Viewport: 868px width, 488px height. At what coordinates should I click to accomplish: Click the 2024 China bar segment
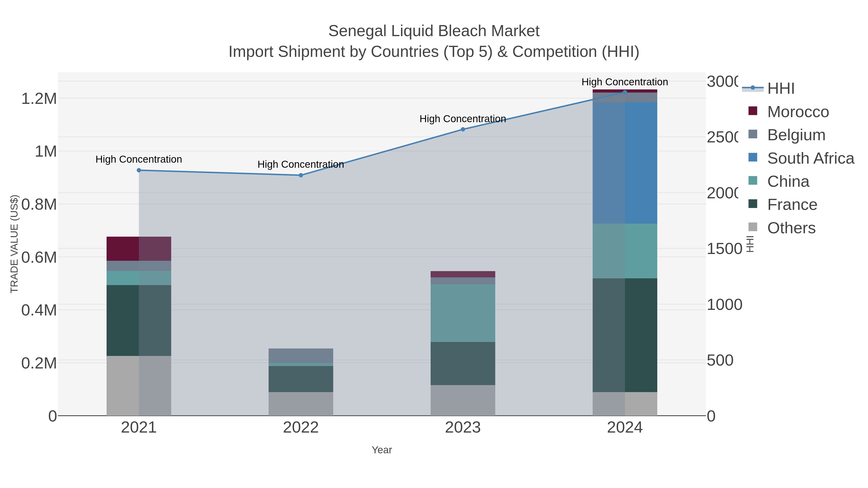(x=625, y=251)
